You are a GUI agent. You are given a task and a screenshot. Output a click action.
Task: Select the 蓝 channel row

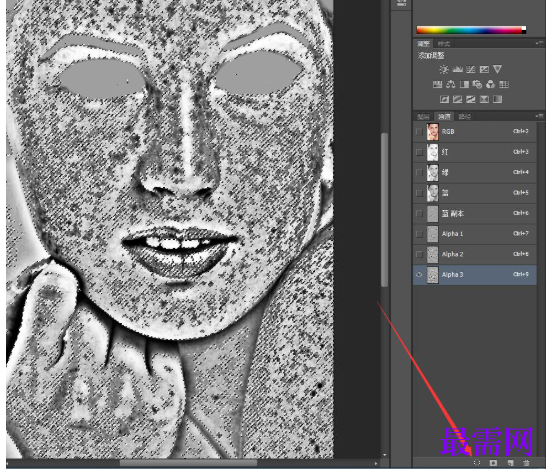475,193
